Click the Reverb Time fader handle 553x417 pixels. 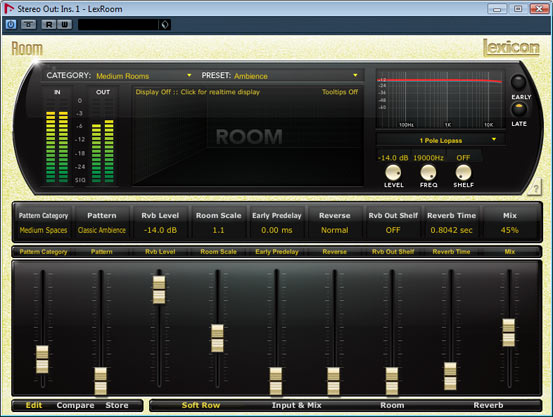450,376
